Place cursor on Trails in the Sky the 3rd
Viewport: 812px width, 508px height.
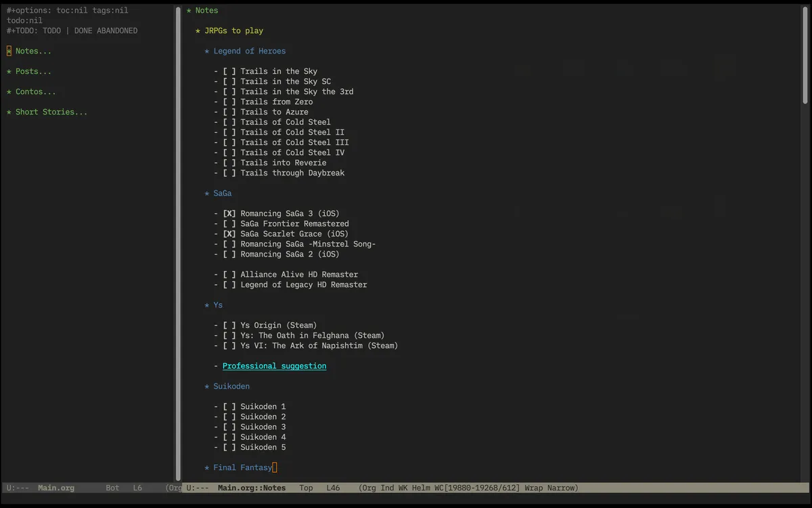[x=297, y=91]
